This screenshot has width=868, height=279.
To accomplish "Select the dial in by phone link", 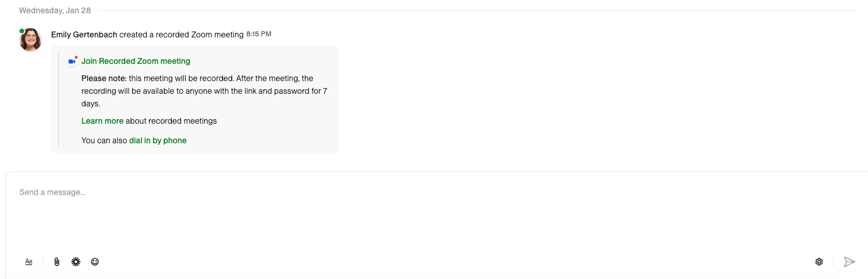I will (158, 140).
